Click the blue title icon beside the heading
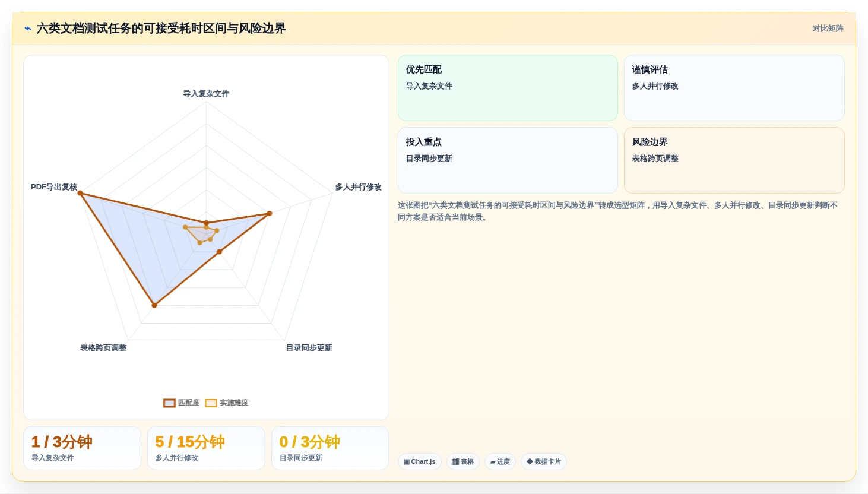The image size is (868, 494). pyautogui.click(x=28, y=28)
